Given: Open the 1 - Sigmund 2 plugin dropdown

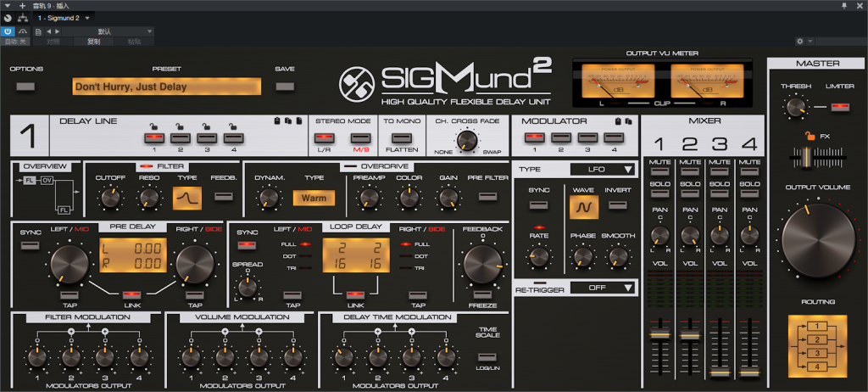Looking at the screenshot, I should pyautogui.click(x=64, y=18).
